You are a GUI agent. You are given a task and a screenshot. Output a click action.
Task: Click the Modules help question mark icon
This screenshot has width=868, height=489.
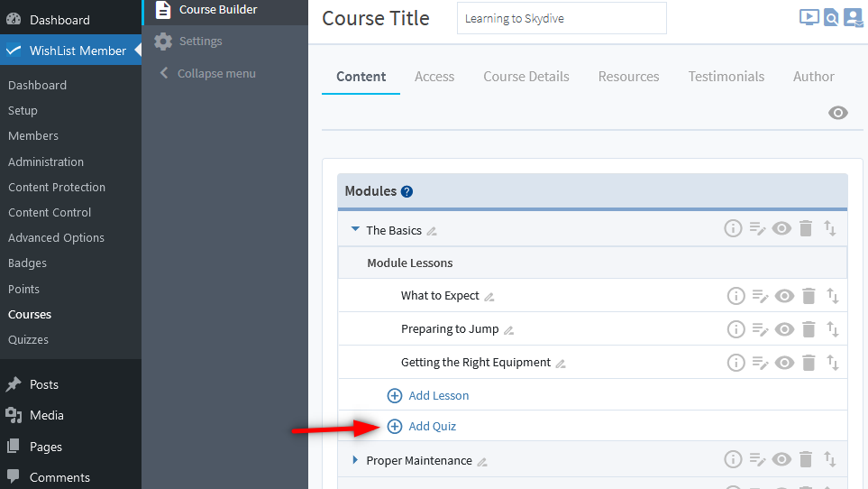(407, 191)
